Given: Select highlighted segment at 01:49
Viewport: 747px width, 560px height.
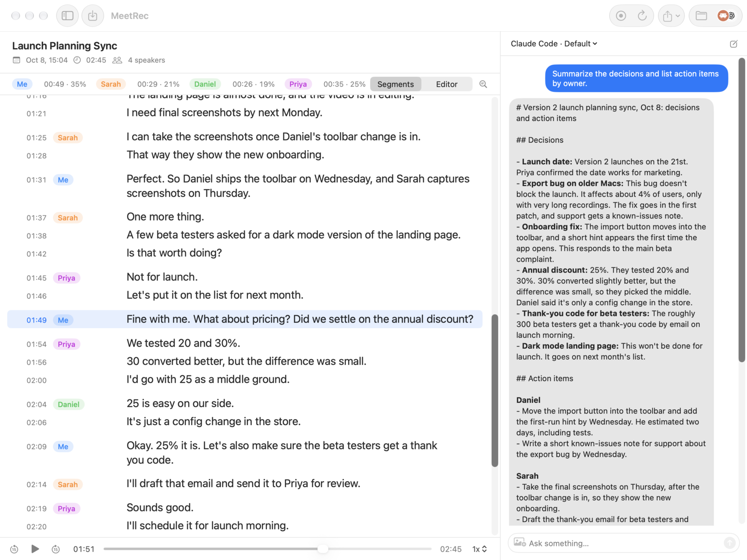Looking at the screenshot, I should 245,320.
